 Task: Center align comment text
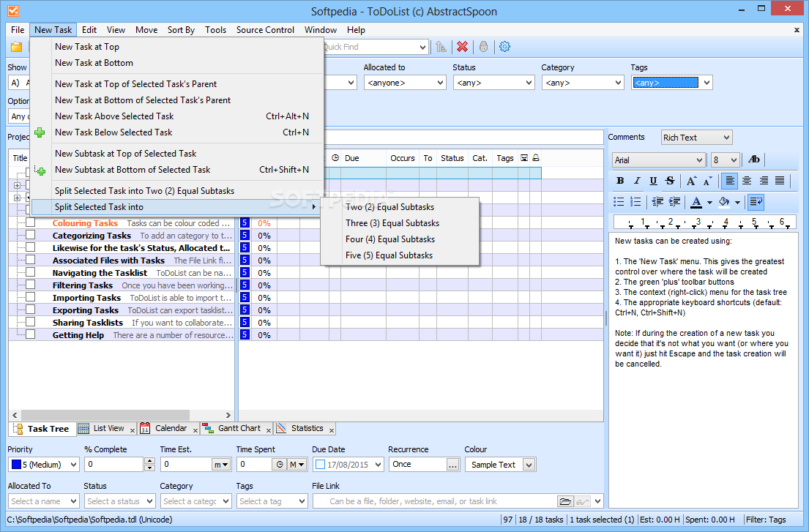click(747, 181)
